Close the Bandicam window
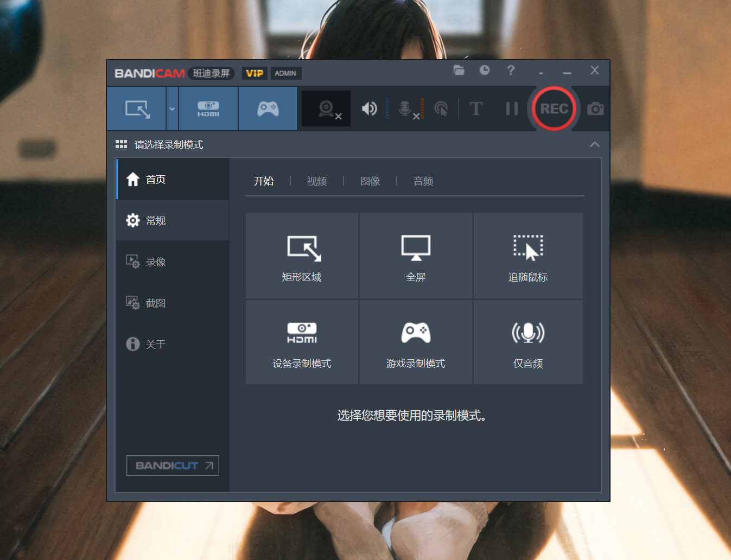731x560 pixels. pos(595,70)
